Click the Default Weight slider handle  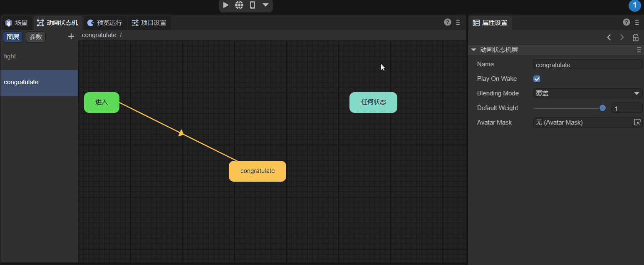point(602,108)
